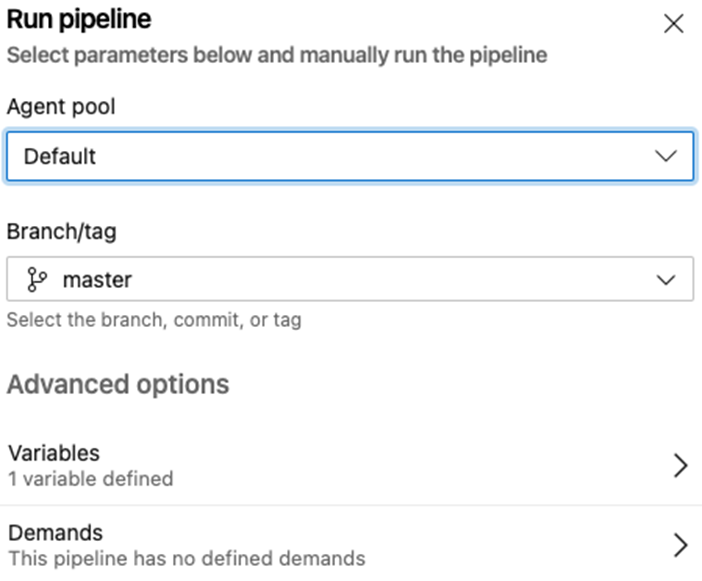
Task: Open the Variables section using its chevron
Action: 681,466
